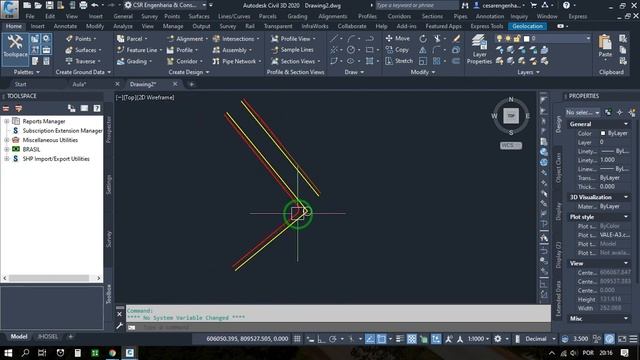640x360 pixels.
Task: Open the Toolspace palette button
Action: [15, 49]
